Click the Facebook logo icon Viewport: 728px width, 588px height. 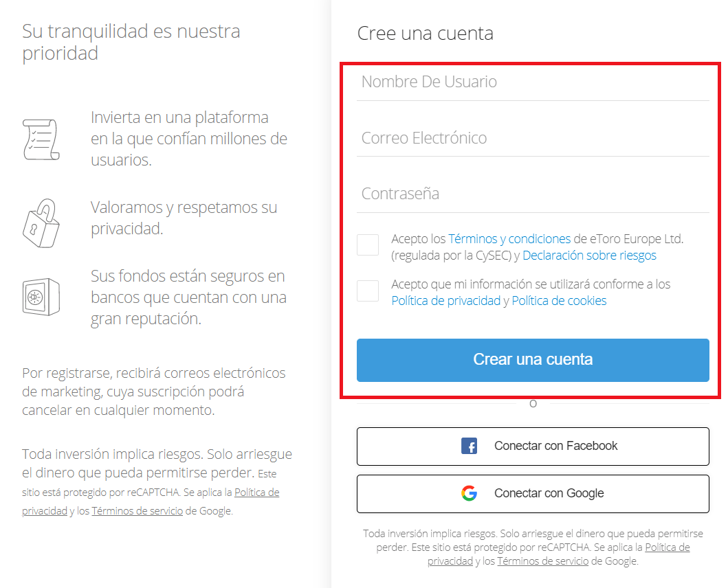(469, 446)
